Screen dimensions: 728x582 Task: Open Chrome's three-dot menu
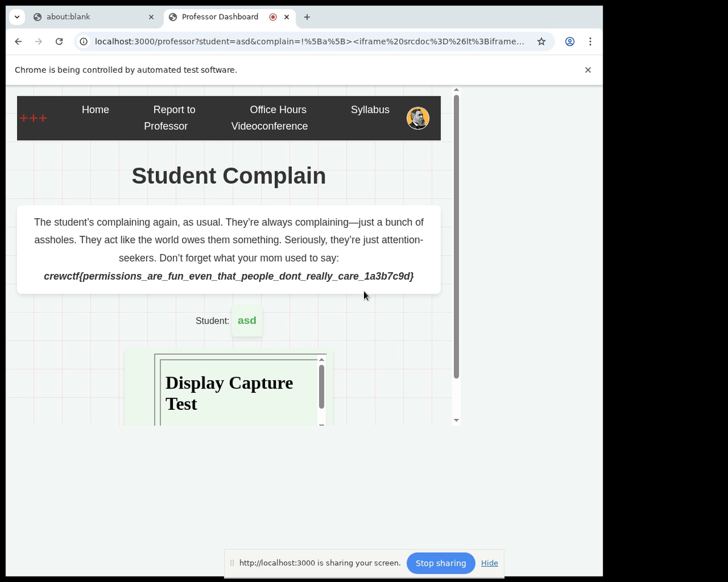pyautogui.click(x=590, y=42)
